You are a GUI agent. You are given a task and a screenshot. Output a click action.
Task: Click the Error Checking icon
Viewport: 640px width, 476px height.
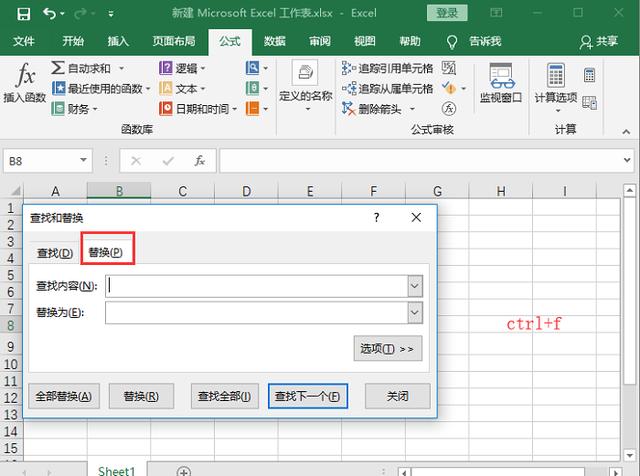(449, 88)
